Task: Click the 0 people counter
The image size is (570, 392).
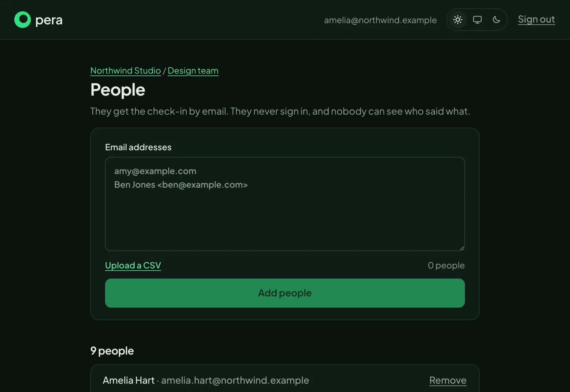Action: click(446, 265)
